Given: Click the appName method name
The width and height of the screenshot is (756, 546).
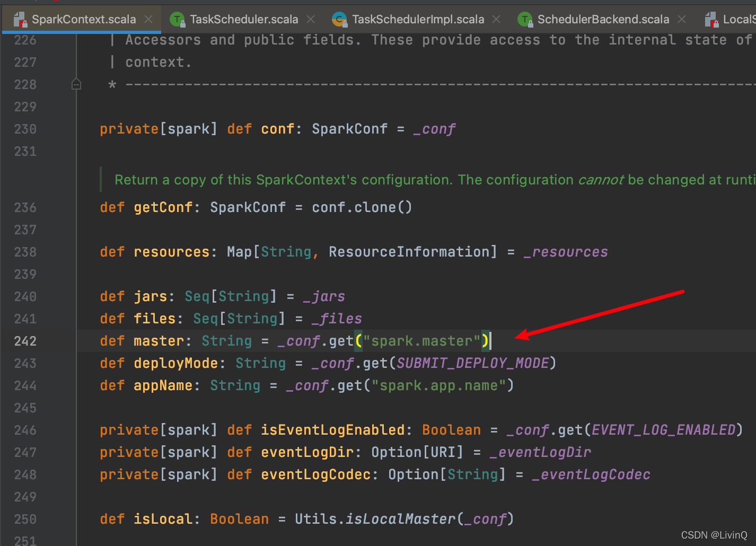Looking at the screenshot, I should [163, 385].
